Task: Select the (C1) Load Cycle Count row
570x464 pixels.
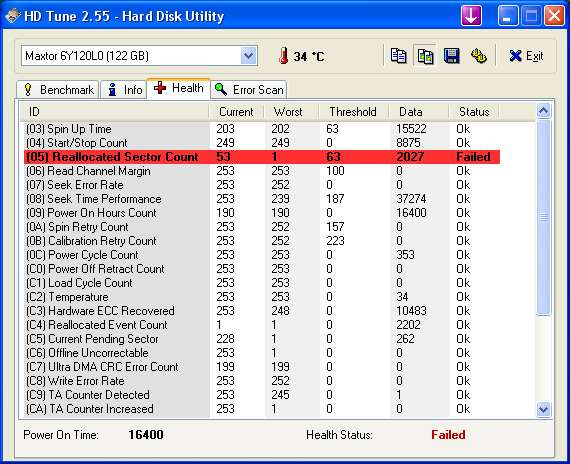Action: pos(262,283)
